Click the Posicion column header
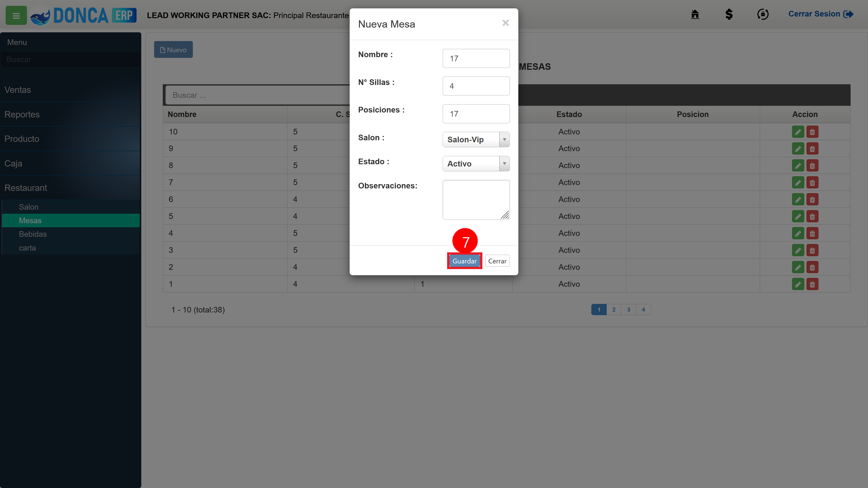The width and height of the screenshot is (868, 488). click(x=693, y=114)
